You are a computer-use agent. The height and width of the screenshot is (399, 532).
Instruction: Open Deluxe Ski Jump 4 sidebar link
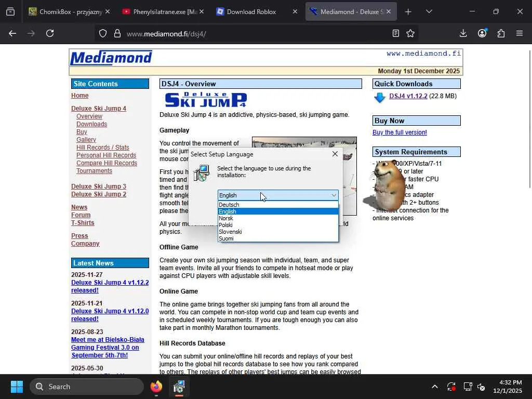coord(99,109)
